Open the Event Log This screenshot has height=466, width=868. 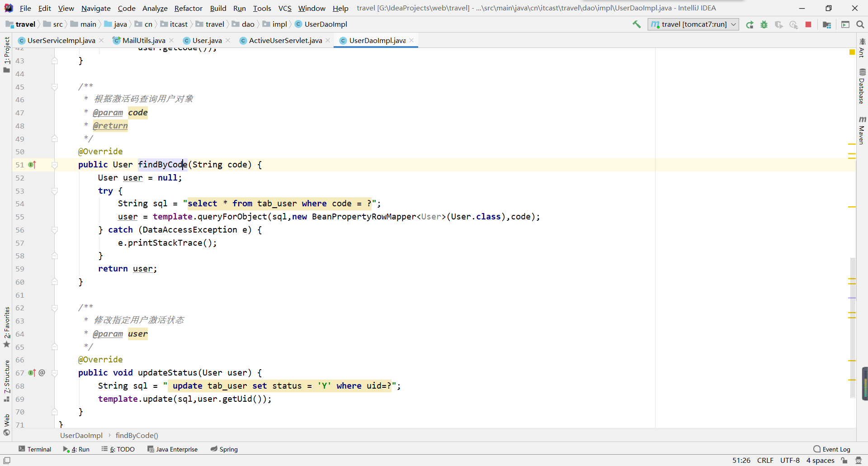click(832, 449)
